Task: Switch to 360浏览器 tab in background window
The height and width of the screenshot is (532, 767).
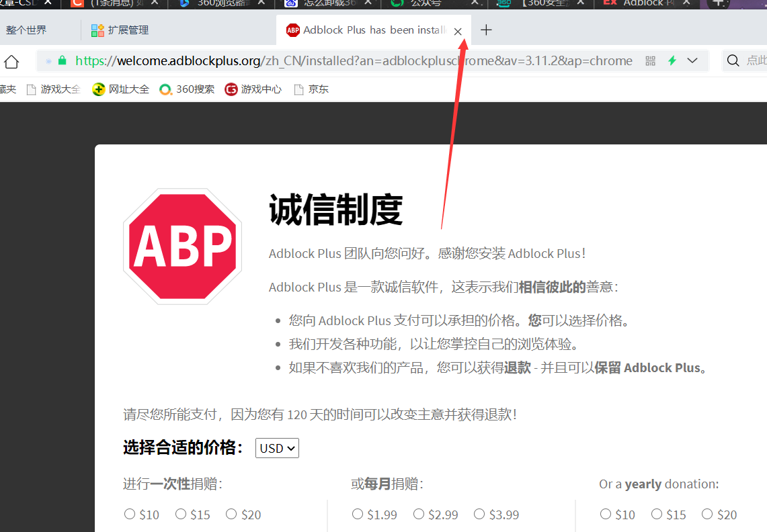Action: click(223, 3)
